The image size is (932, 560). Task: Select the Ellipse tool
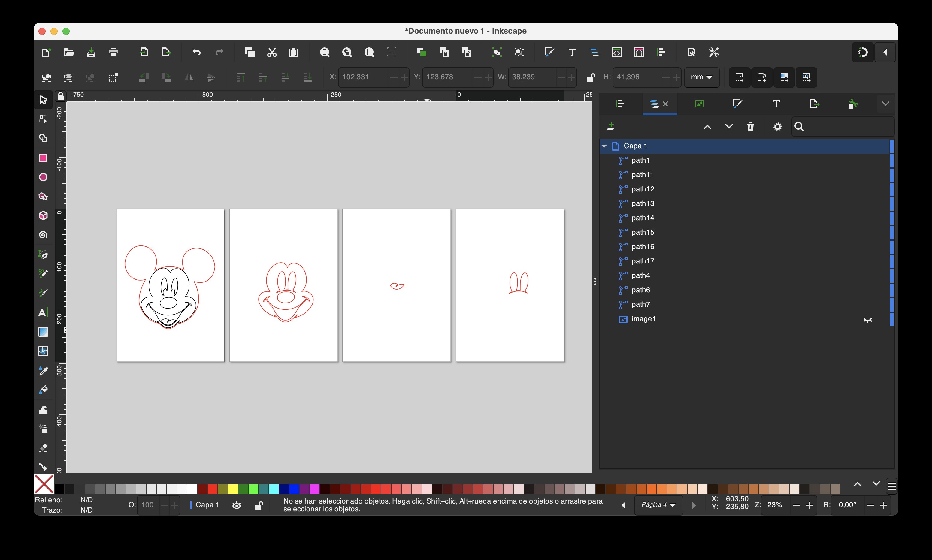coord(43,177)
